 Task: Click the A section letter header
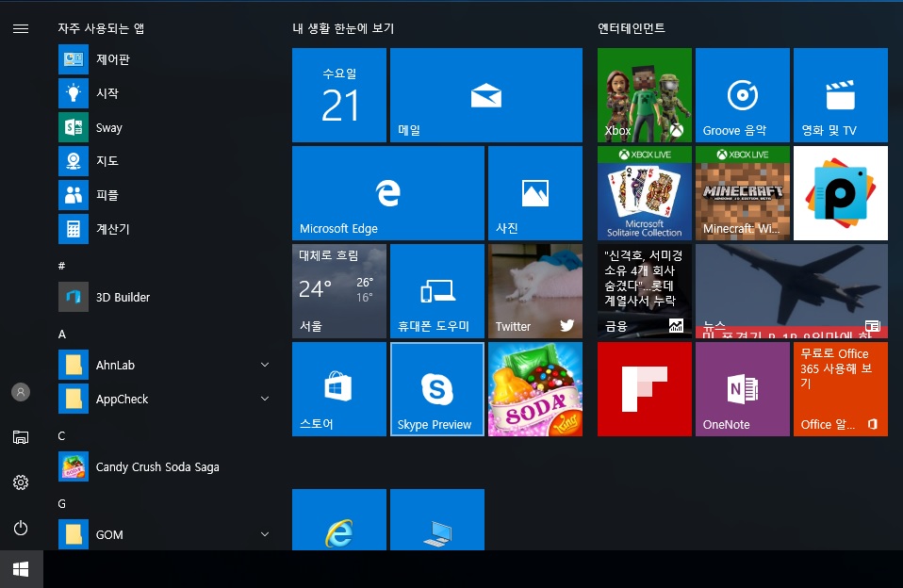(x=61, y=334)
